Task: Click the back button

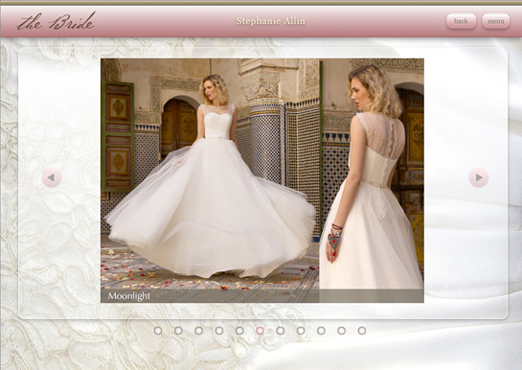Action: coord(461,21)
